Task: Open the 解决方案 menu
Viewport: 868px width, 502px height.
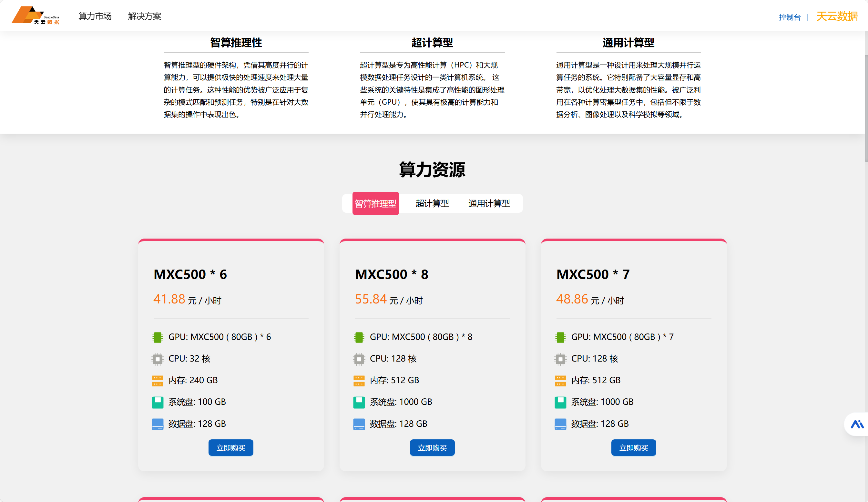Action: pos(144,16)
